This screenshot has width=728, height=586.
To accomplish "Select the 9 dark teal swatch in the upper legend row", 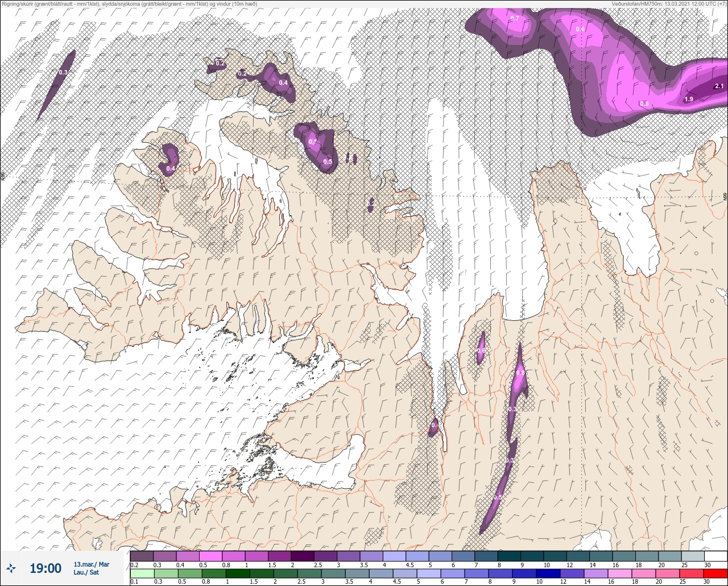I will [x=532, y=556].
